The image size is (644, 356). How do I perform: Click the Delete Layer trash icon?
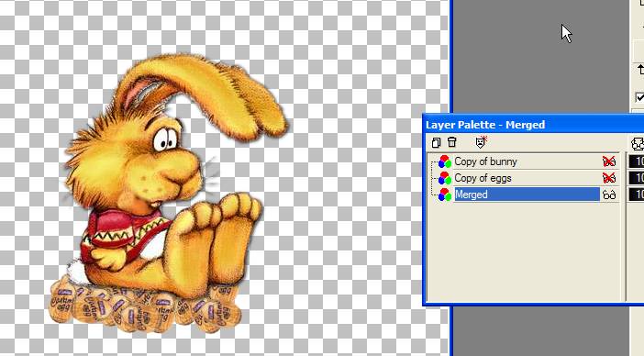(x=451, y=142)
